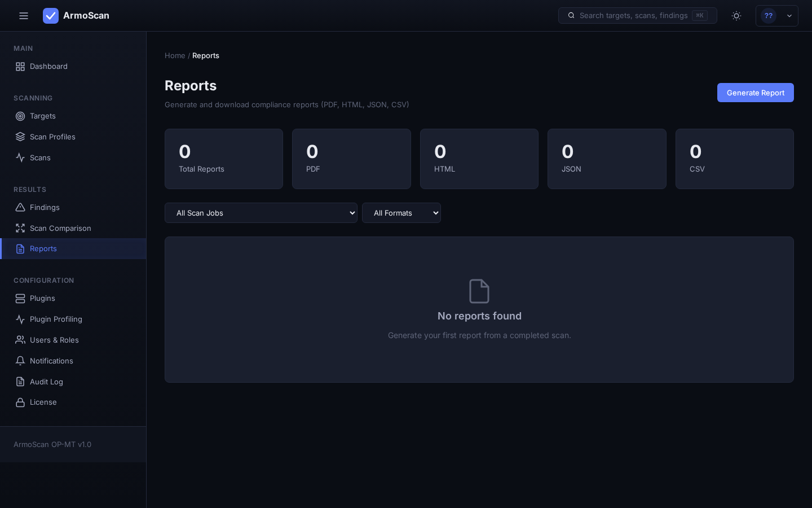This screenshot has width=812, height=508.
Task: Click the Reports page heading
Action: (191, 85)
